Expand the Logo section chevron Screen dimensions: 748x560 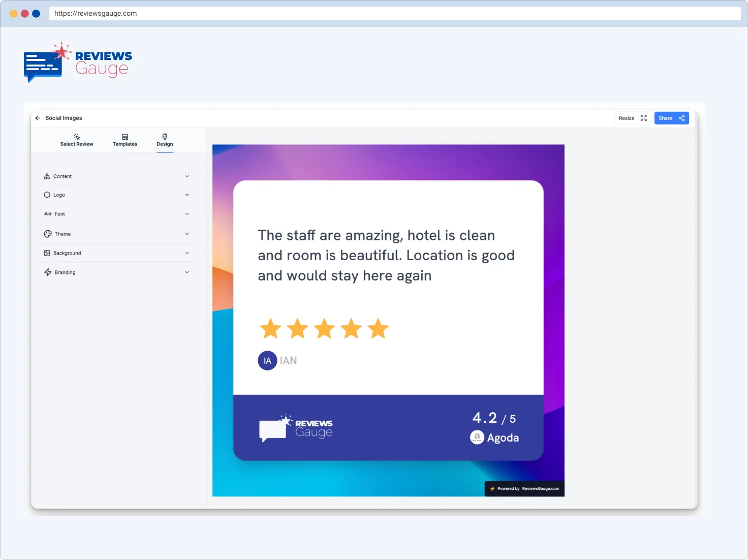[187, 195]
